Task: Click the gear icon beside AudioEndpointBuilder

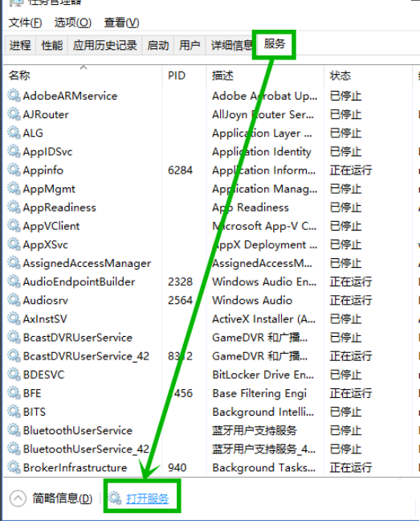Action: pos(14,281)
